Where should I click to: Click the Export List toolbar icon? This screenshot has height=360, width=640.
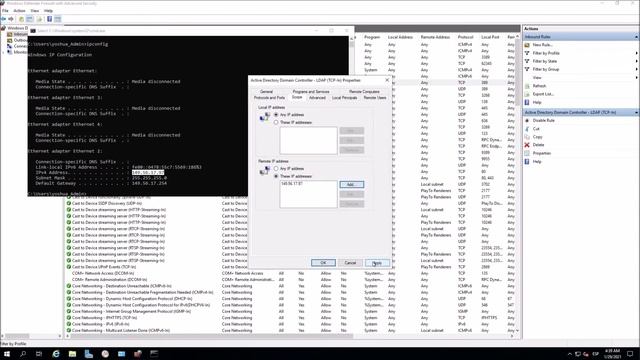pos(40,19)
